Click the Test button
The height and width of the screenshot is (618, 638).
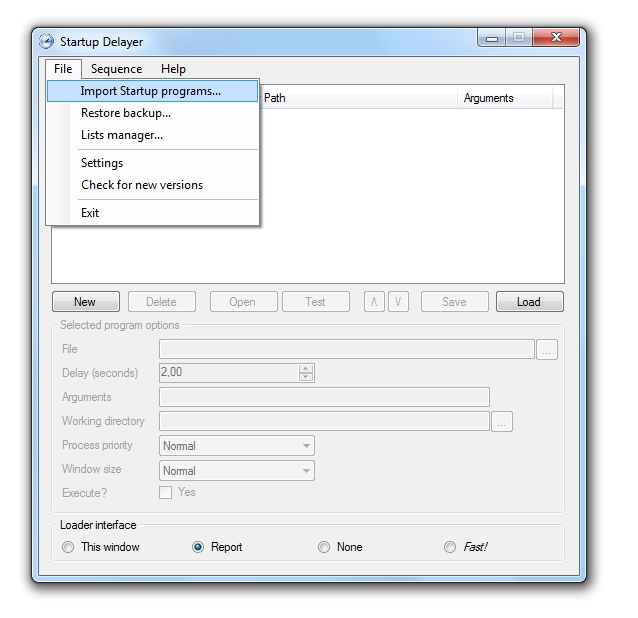coord(316,301)
